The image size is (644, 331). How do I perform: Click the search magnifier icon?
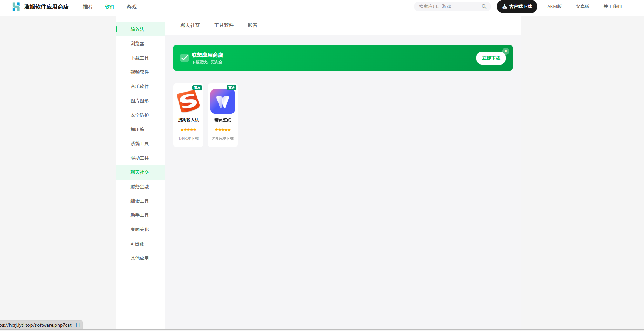[484, 6]
